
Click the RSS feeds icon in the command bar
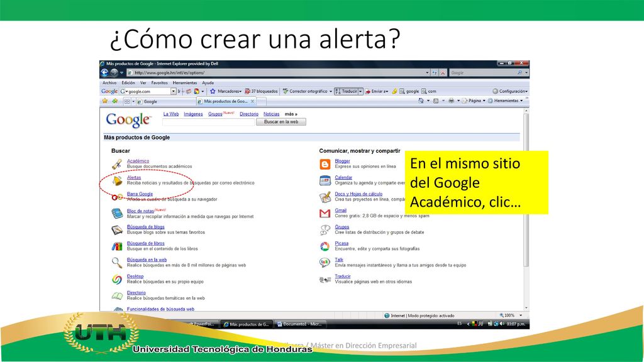[436, 101]
